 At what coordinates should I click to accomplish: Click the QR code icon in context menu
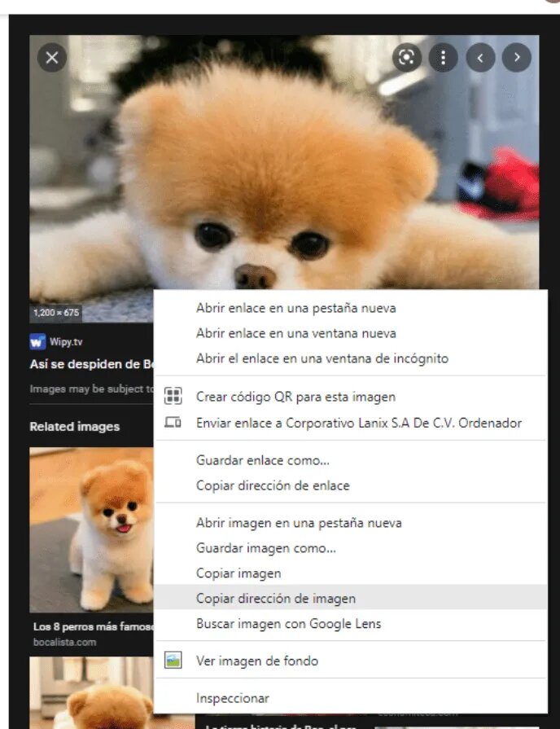coord(173,396)
